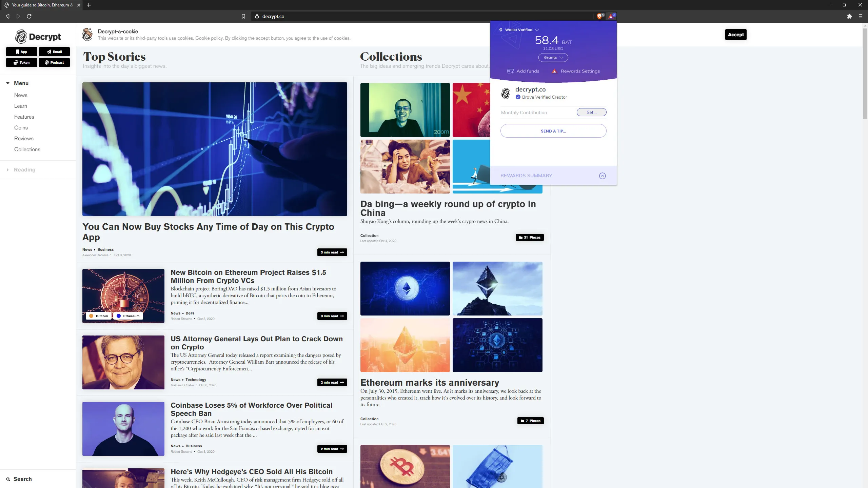This screenshot has height=488, width=868.
Task: Accept the cookie policy
Action: (735, 34)
